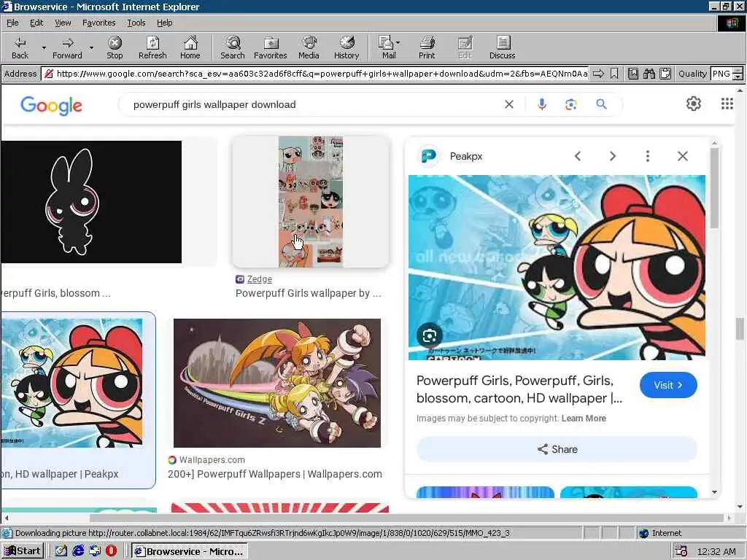Refresh the current page
Screen dimensions: 747x560
coord(152,47)
